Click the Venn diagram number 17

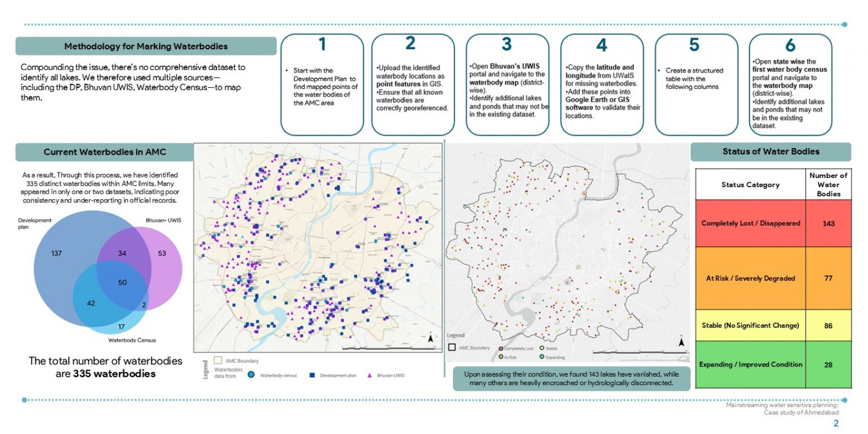click(x=122, y=327)
